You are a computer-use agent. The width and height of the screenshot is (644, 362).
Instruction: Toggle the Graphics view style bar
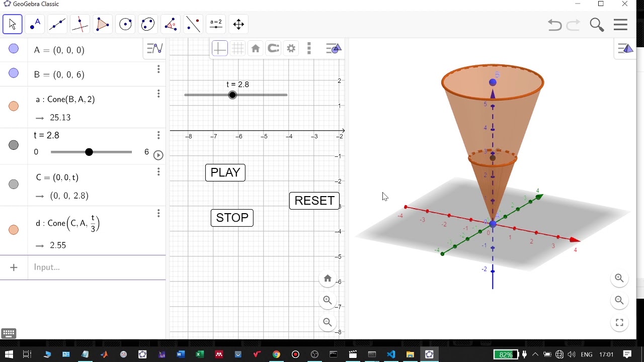[334, 48]
